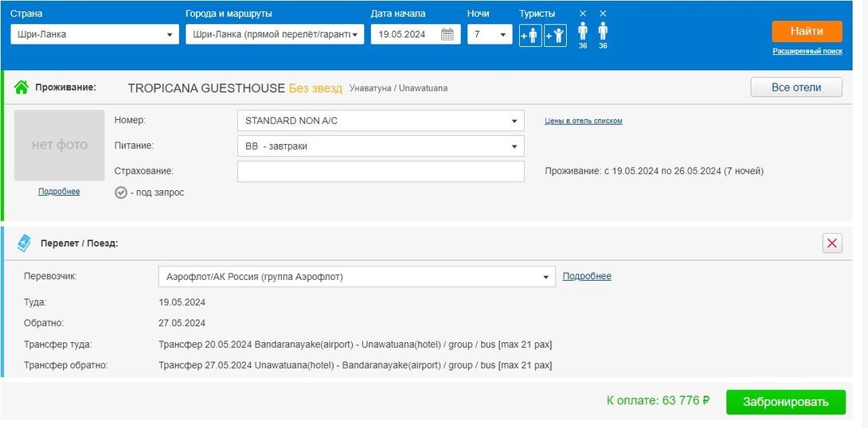
Task: Expand the Перевозчик carrier dropdown
Action: coord(356,277)
